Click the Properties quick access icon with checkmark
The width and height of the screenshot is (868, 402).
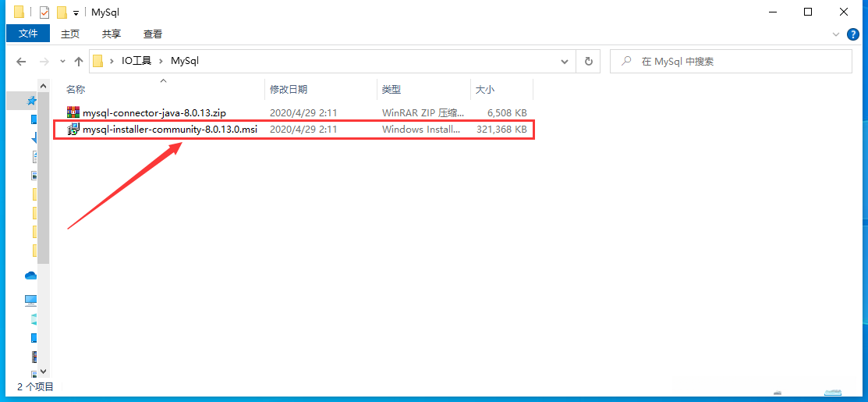pyautogui.click(x=44, y=12)
